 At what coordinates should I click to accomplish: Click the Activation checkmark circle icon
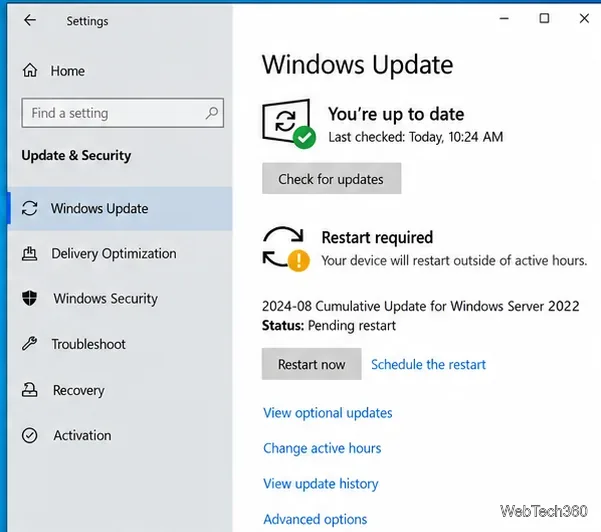click(30, 435)
